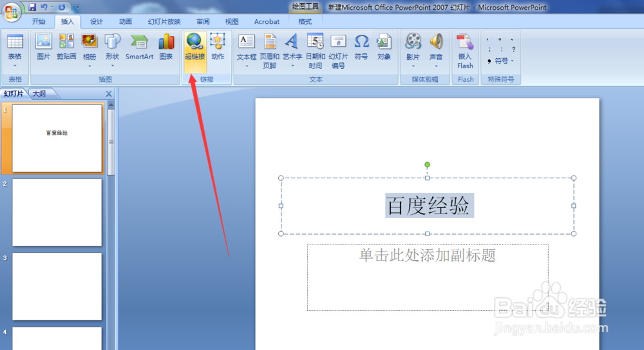Open the 格式 (Format) drawing tools tab

point(305,22)
